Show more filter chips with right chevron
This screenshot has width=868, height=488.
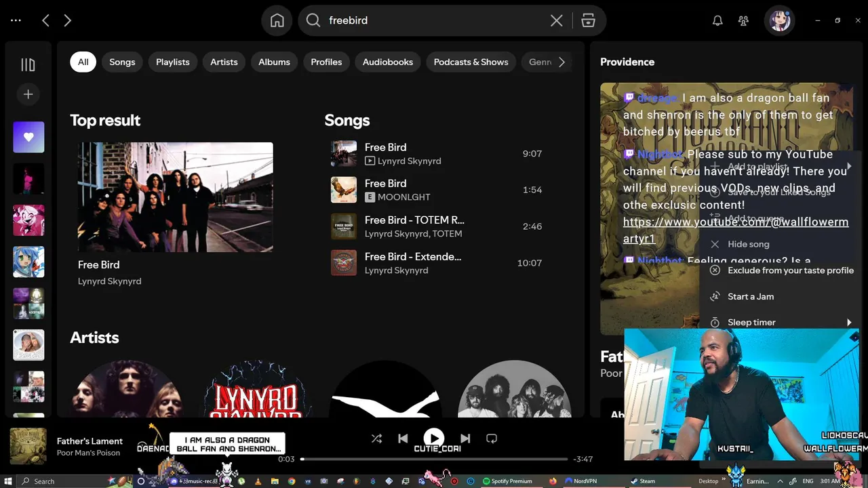pos(561,62)
